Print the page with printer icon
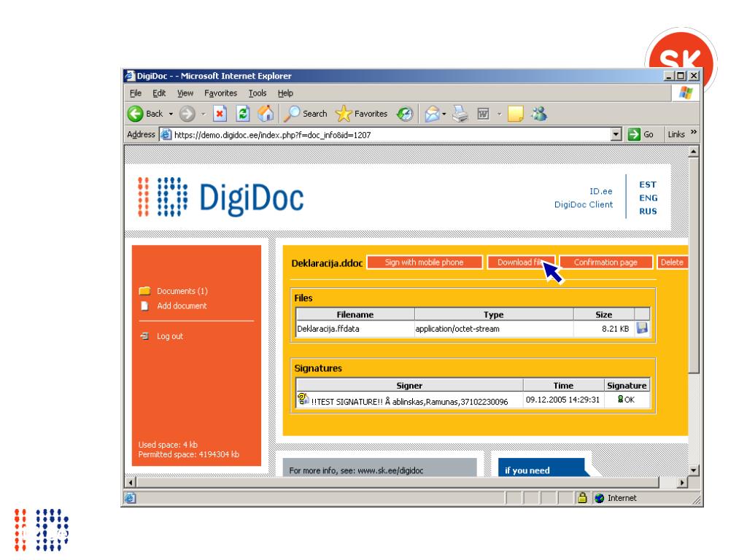 [x=460, y=114]
